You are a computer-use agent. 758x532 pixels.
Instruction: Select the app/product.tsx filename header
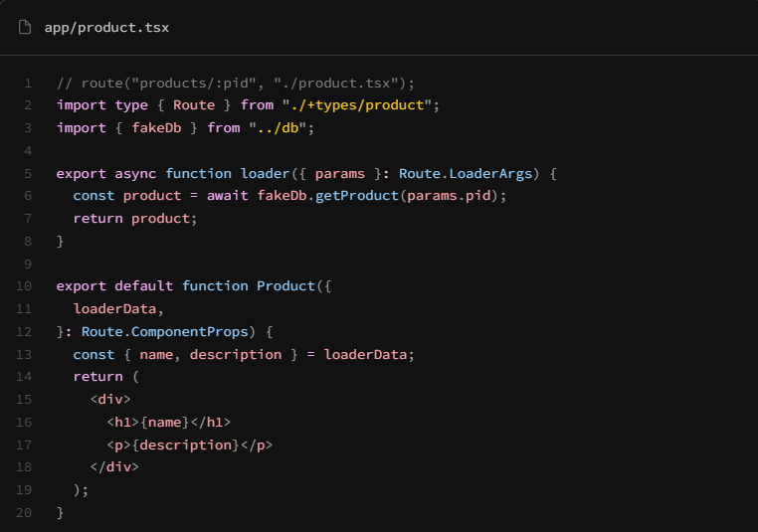pos(106,27)
